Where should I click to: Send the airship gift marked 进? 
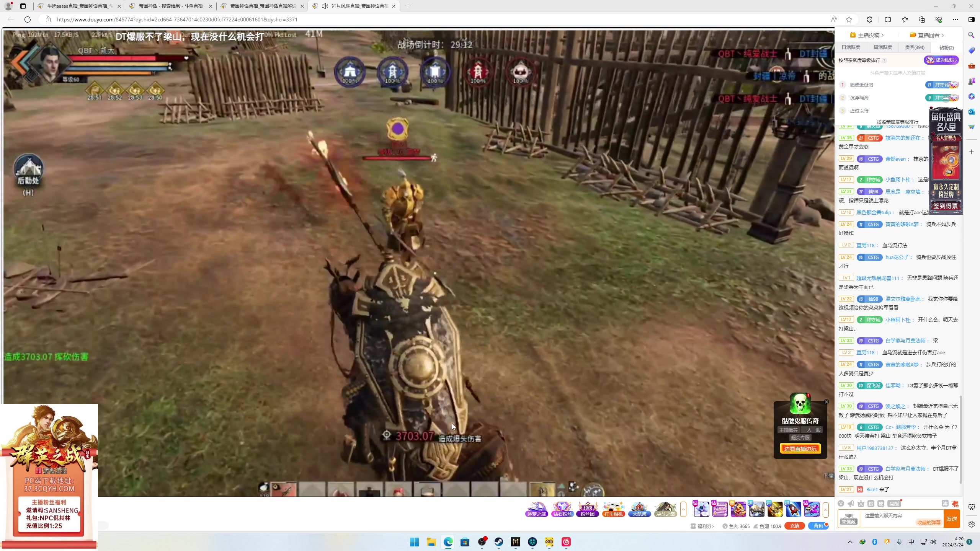click(756, 509)
